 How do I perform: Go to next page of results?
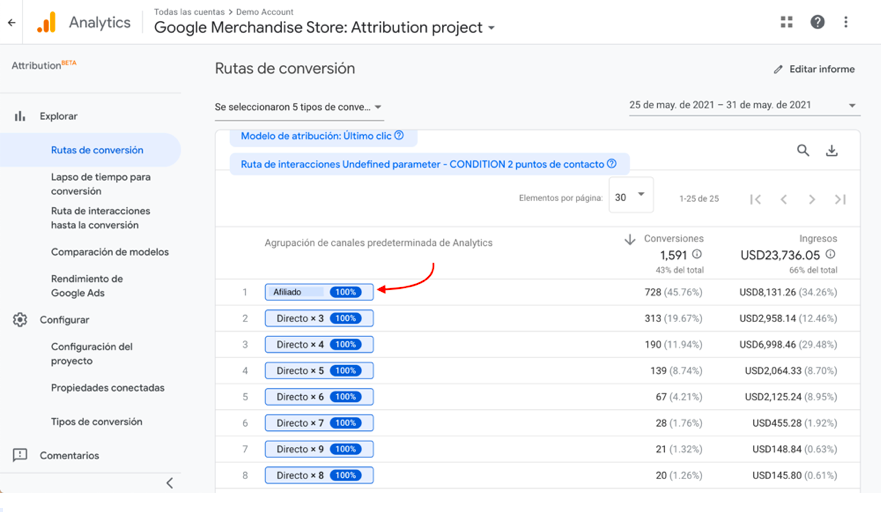click(812, 199)
